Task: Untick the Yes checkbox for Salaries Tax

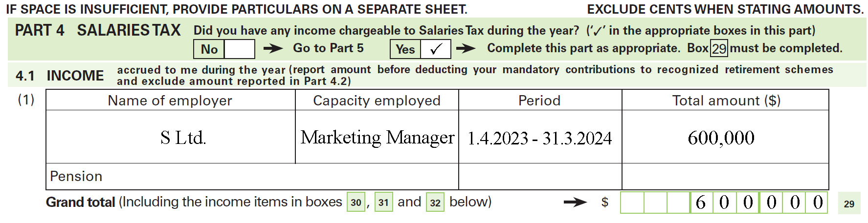Action: (436, 49)
